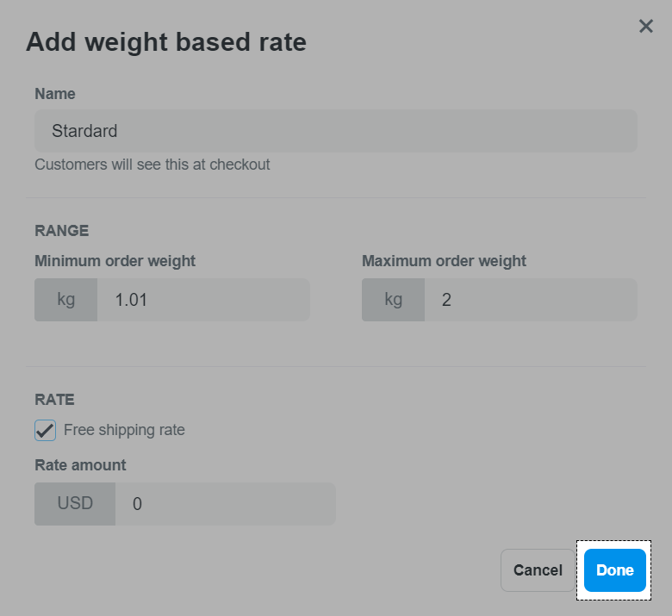Click the Maximum order weight label
672x616 pixels.
[444, 261]
